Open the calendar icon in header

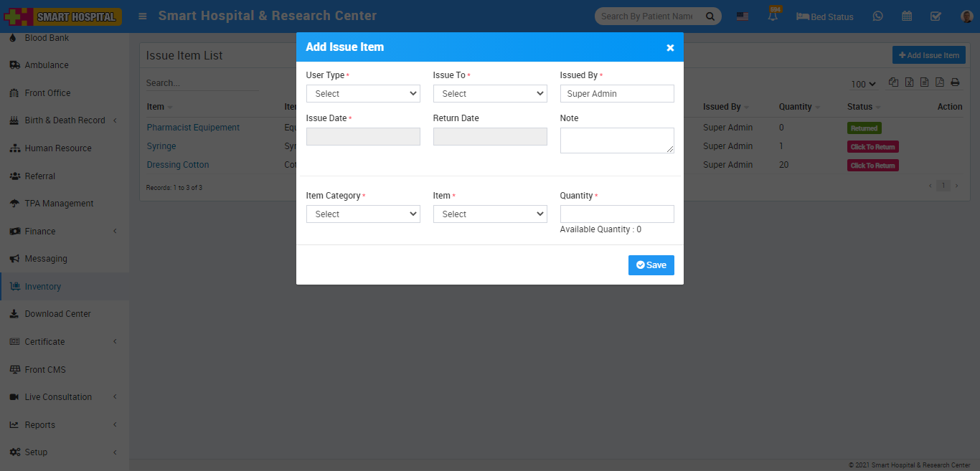tap(907, 16)
